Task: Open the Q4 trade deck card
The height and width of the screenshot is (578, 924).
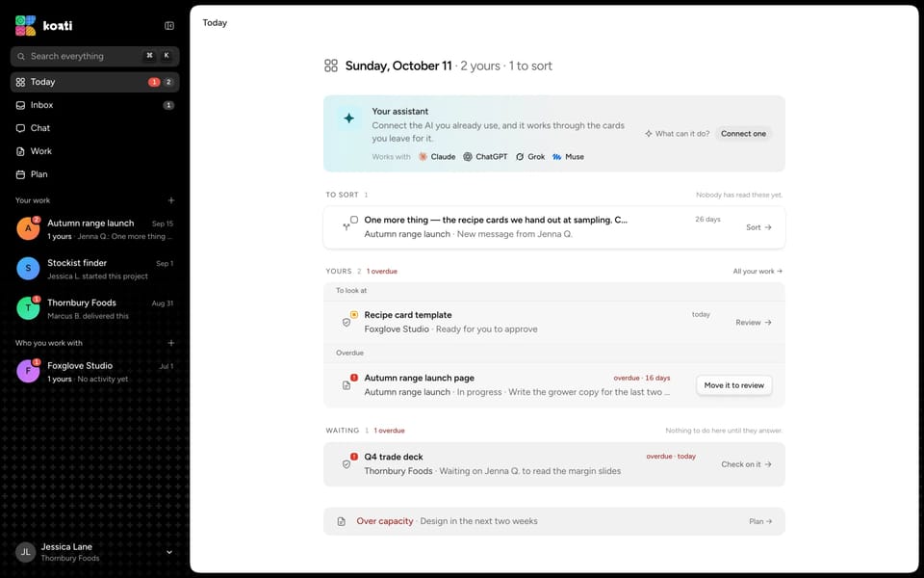Action: (x=554, y=464)
